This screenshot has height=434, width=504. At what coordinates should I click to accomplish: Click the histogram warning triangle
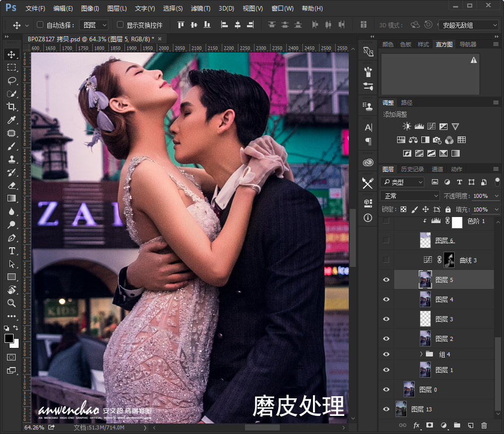pos(473,60)
